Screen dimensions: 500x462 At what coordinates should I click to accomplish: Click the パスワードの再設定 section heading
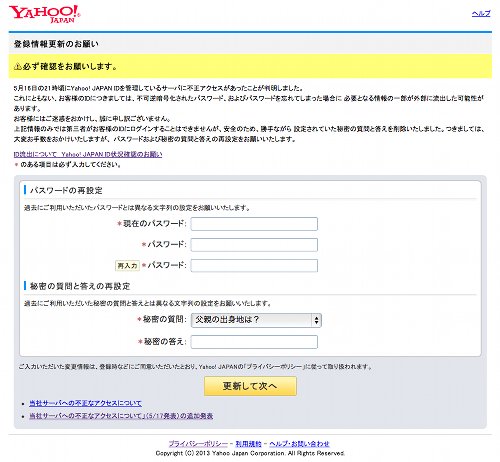pos(66,190)
